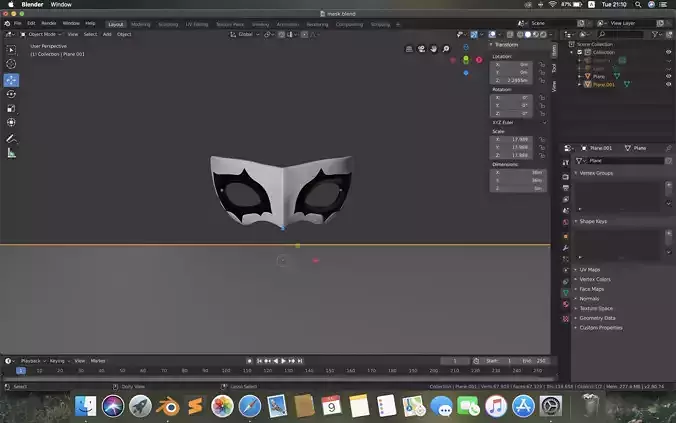Activate the Move tool
The image size is (676, 423).
(x=11, y=80)
